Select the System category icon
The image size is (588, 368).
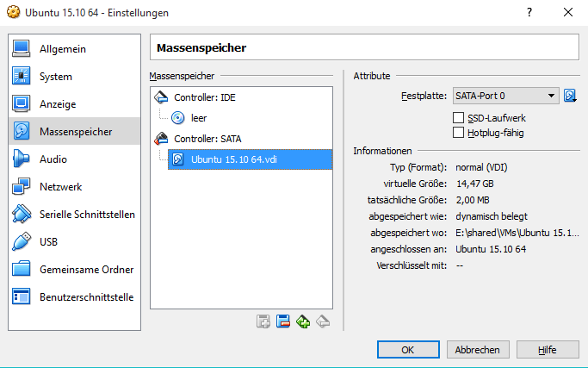22,77
